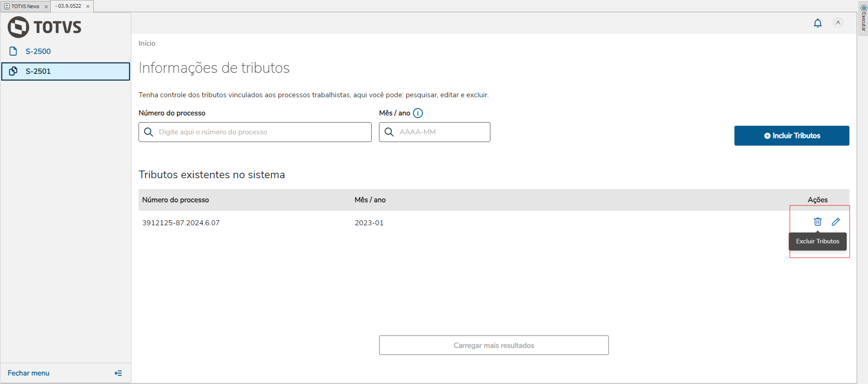Click the magnifier icon in the Mês / ano field

(389, 132)
